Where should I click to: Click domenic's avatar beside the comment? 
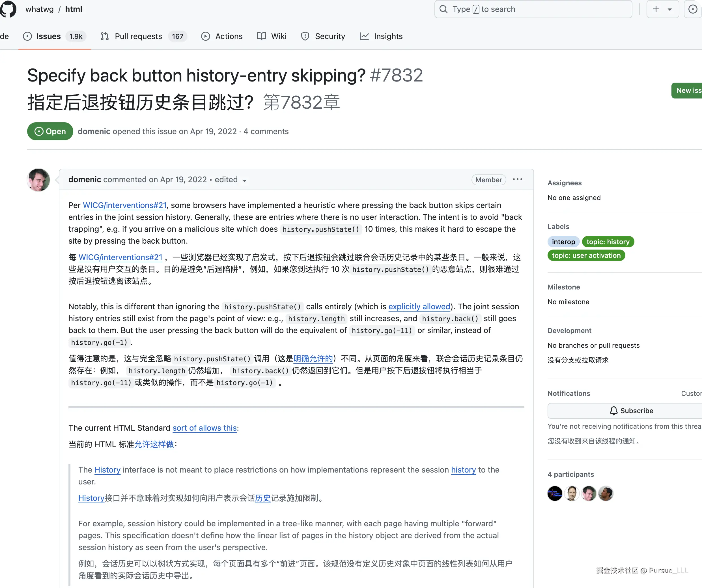[39, 180]
